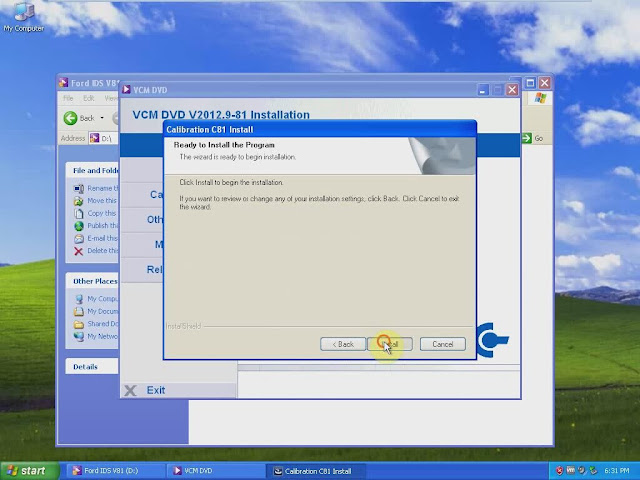
Task: Click the X icon beside Exit
Action: 130,391
